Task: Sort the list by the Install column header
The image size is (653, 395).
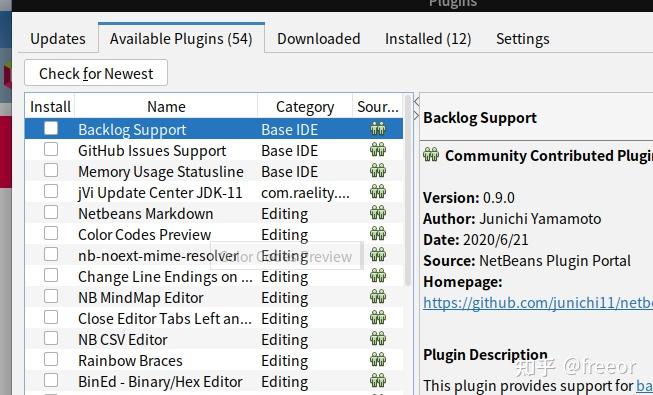Action: click(x=50, y=107)
